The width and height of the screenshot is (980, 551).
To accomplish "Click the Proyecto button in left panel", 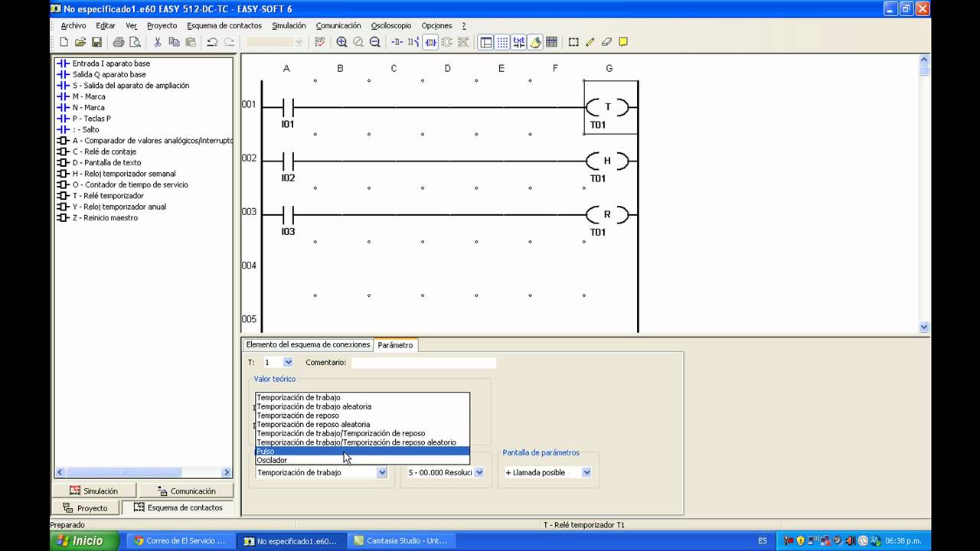I will [85, 507].
